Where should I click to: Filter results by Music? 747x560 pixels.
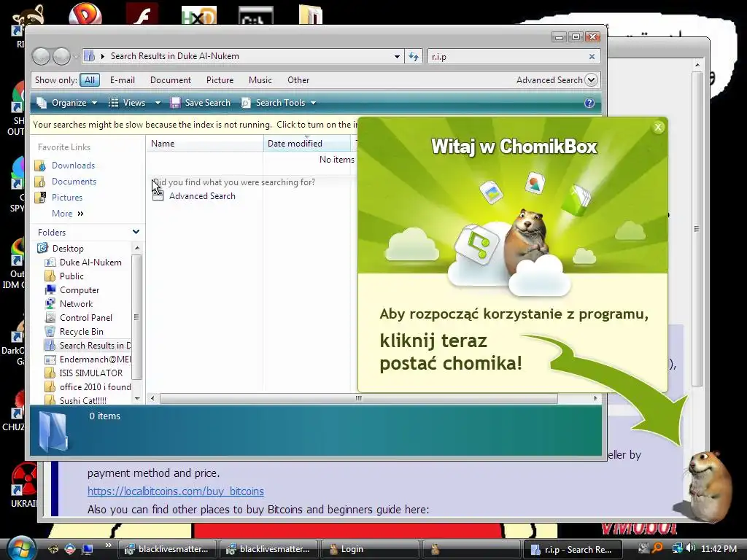(260, 80)
